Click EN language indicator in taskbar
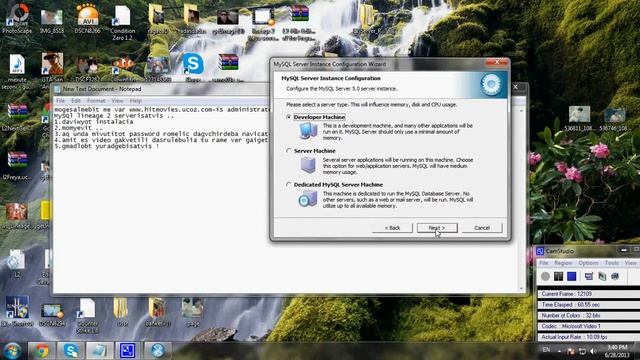Viewport: 640px width, 360px height. 546,350
